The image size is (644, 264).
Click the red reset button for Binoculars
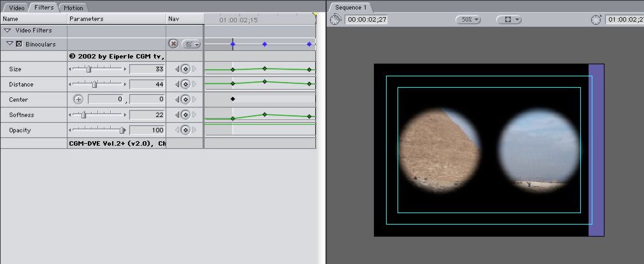tap(173, 44)
